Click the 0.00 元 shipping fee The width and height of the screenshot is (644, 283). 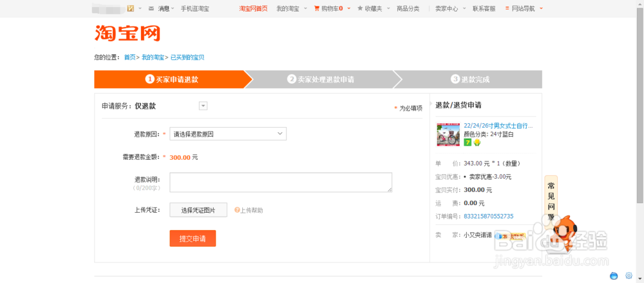coord(474,203)
